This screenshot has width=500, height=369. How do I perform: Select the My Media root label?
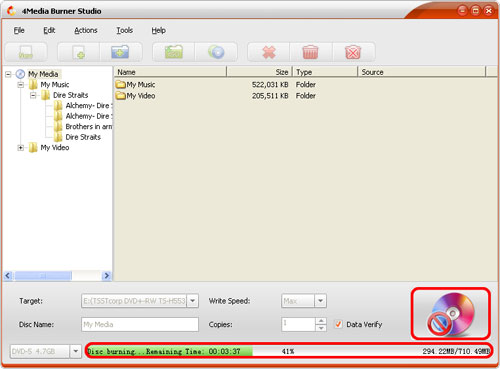coord(43,74)
